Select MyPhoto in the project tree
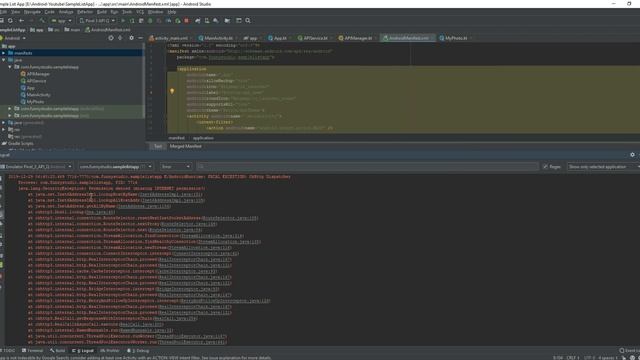The width and height of the screenshot is (640, 360). coord(35,102)
